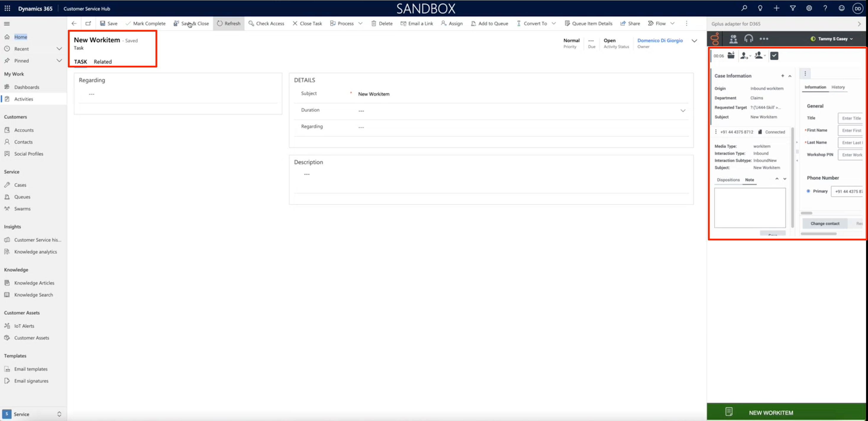Click the Change contact button
Screen dimensions: 868x421
point(825,224)
